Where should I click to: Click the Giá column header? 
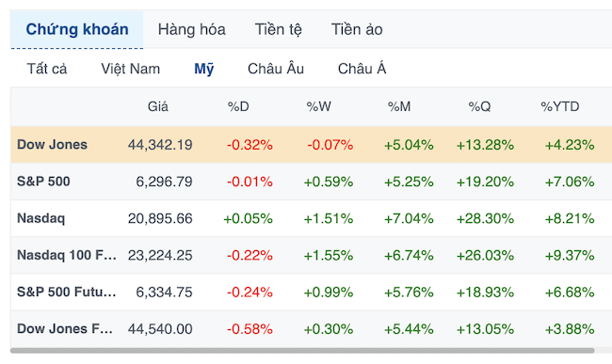click(x=158, y=106)
